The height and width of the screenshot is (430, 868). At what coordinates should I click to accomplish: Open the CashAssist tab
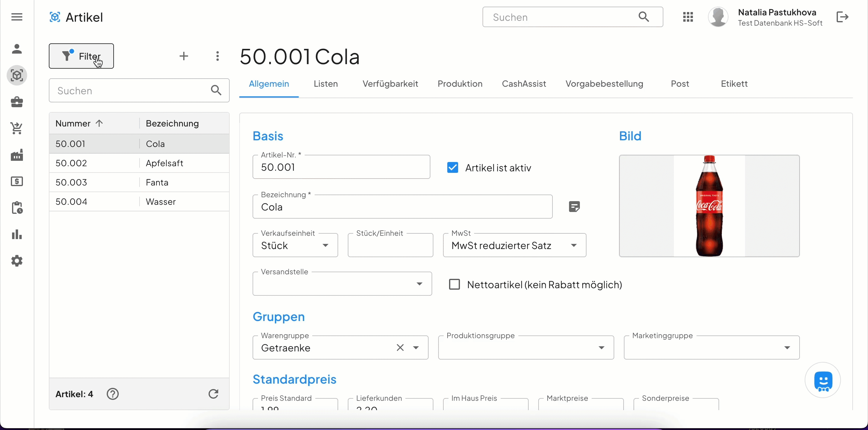(524, 84)
